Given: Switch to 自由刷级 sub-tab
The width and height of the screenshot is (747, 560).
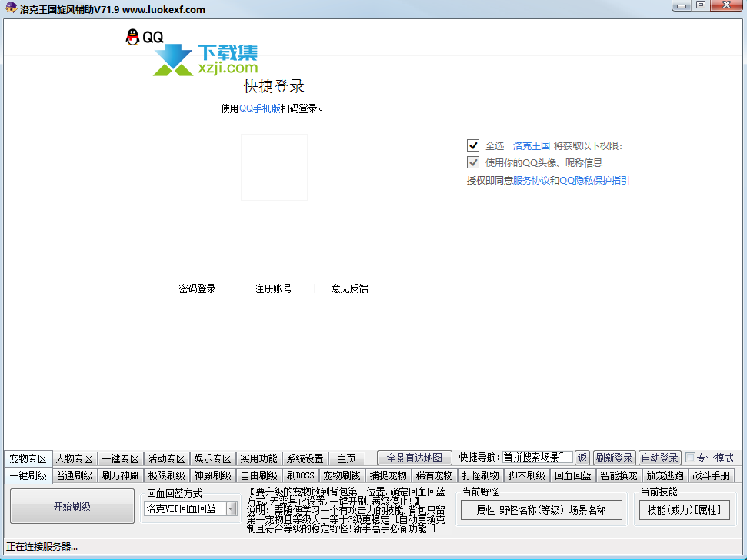Looking at the screenshot, I should (258, 475).
